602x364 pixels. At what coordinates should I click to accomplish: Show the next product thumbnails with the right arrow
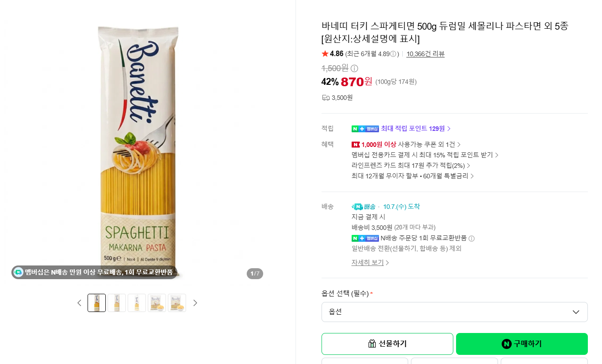point(195,303)
